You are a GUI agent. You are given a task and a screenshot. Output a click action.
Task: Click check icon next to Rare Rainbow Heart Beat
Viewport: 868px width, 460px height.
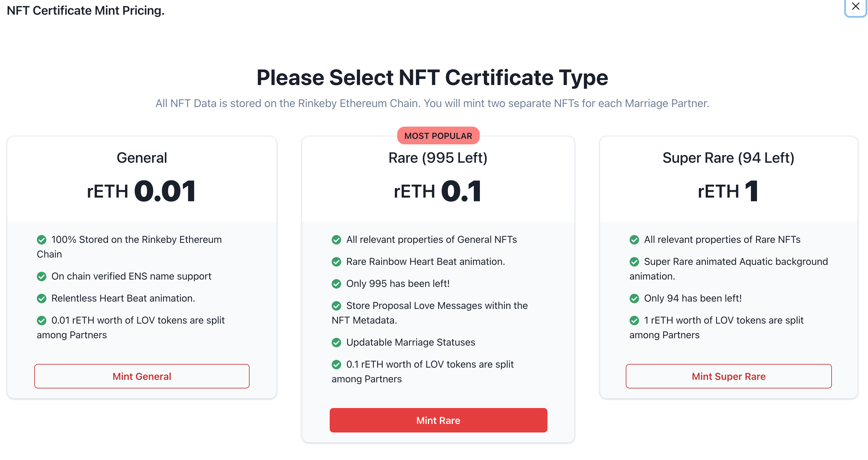[336, 262]
